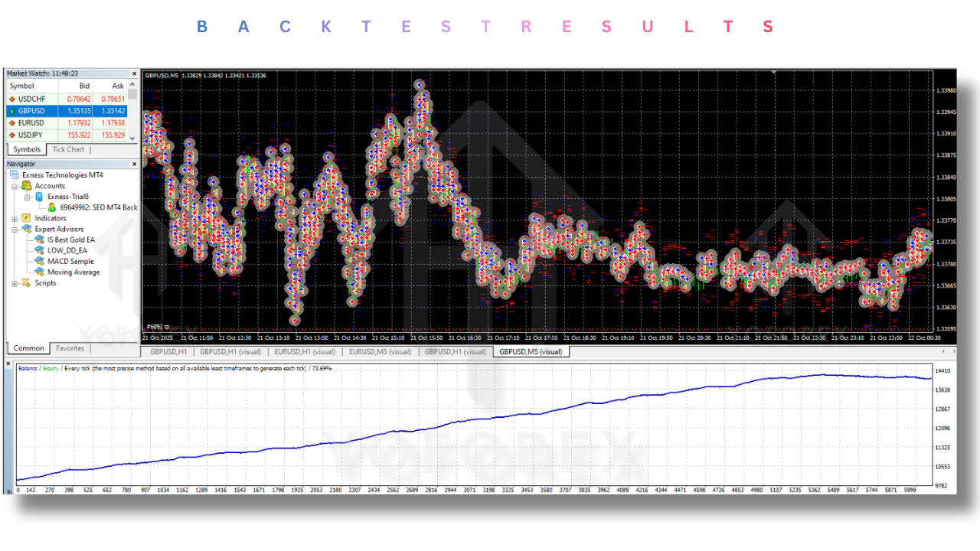The image size is (980, 551).
Task: Select the LOW_DD_EA expert advisor
Action: [x=67, y=251]
